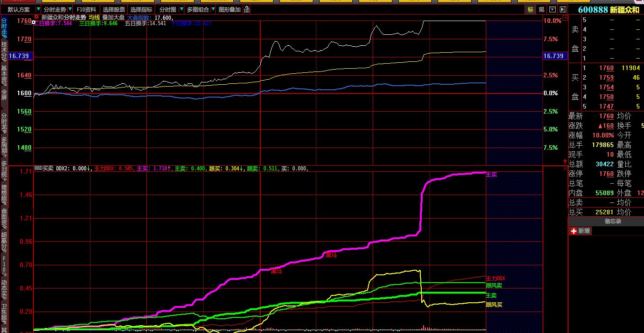The height and width of the screenshot is (333, 644).
Task: Switch to the 分时走势 sidebar tab
Action: pyautogui.click(x=4, y=27)
